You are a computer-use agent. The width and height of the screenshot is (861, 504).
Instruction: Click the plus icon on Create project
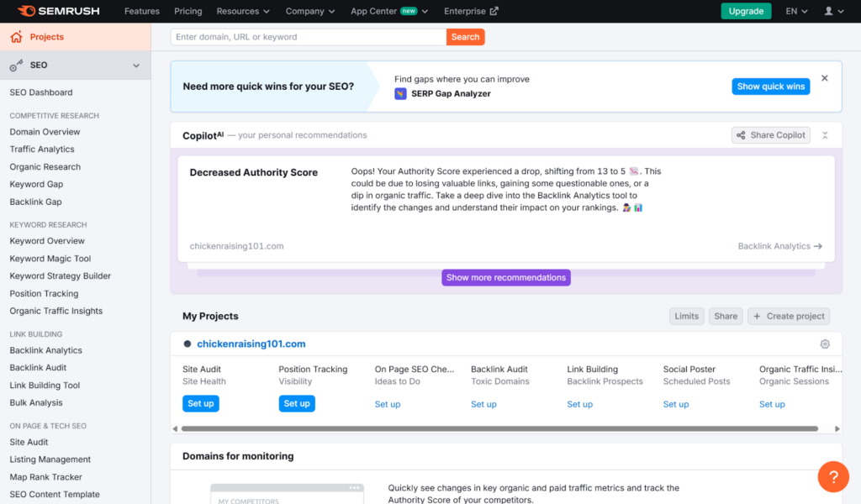(758, 317)
